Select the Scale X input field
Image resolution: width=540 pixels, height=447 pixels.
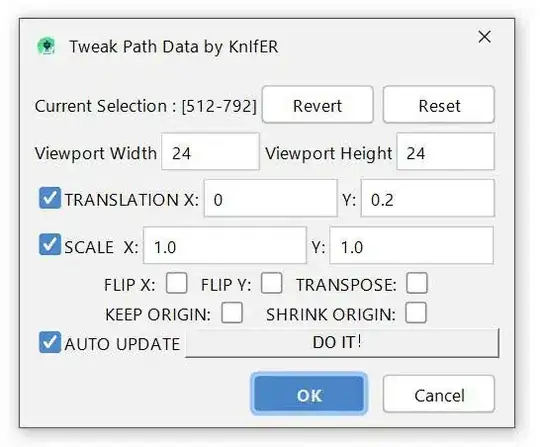pos(225,245)
